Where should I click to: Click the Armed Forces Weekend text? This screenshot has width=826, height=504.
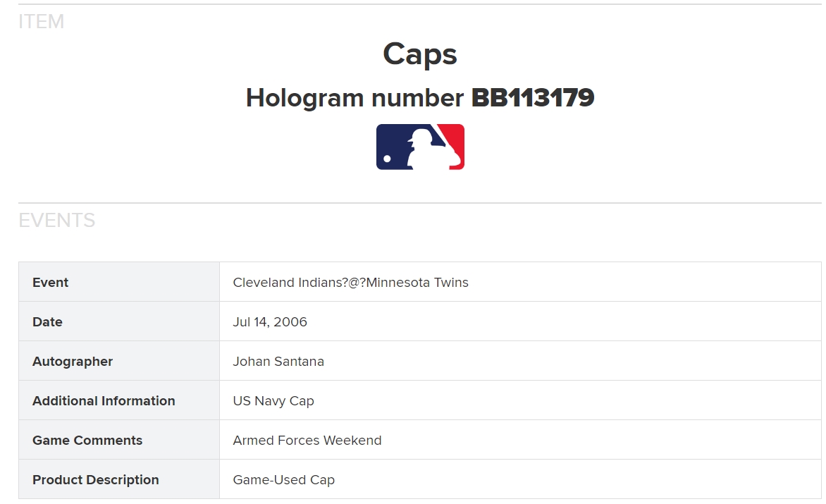click(x=307, y=441)
